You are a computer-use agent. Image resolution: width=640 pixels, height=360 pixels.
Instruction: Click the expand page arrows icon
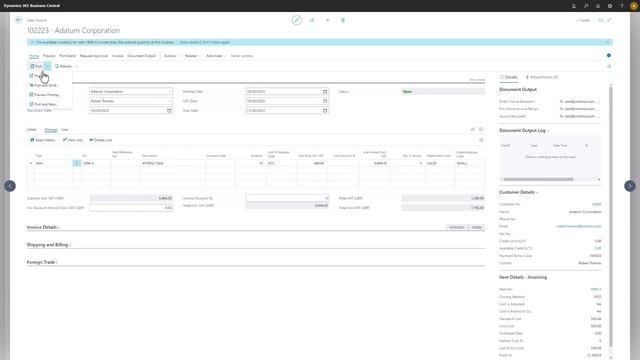[609, 20]
